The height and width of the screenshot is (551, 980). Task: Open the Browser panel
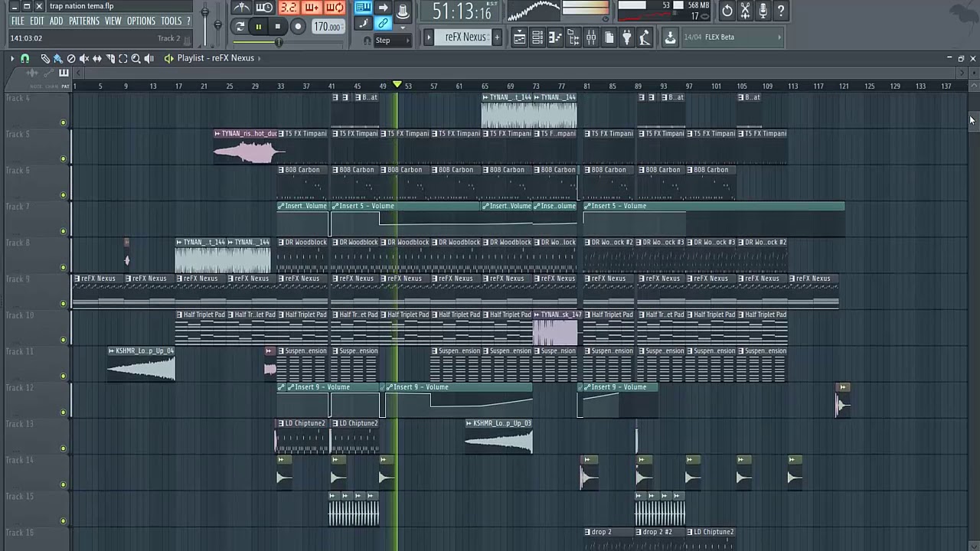(573, 37)
